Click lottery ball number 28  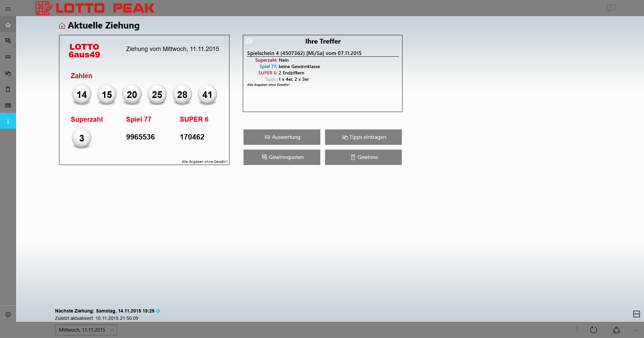tap(182, 95)
